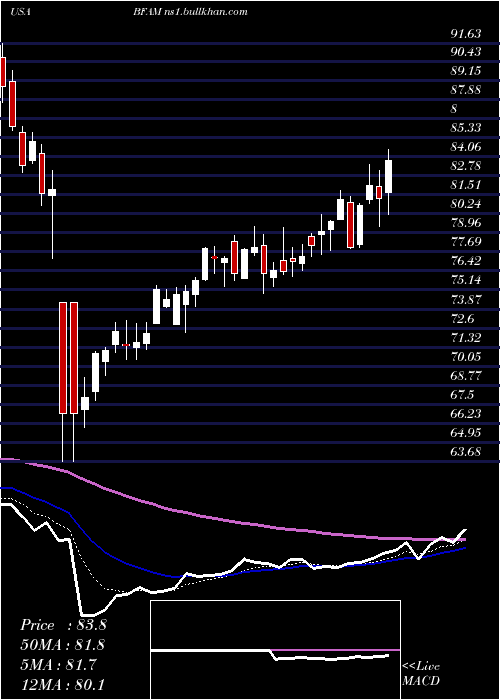Click the 75.14 price axis label
500x700 pixels.
tap(466, 280)
